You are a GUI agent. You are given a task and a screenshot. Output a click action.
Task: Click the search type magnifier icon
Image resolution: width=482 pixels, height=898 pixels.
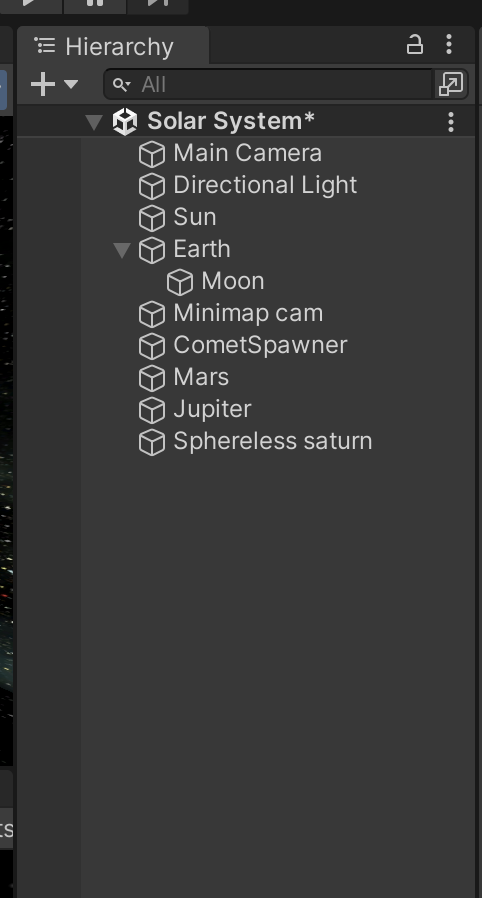121,85
